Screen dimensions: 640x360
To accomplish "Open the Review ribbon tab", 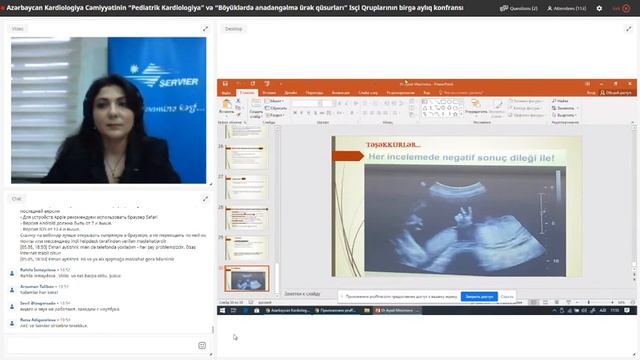I will coord(400,93).
